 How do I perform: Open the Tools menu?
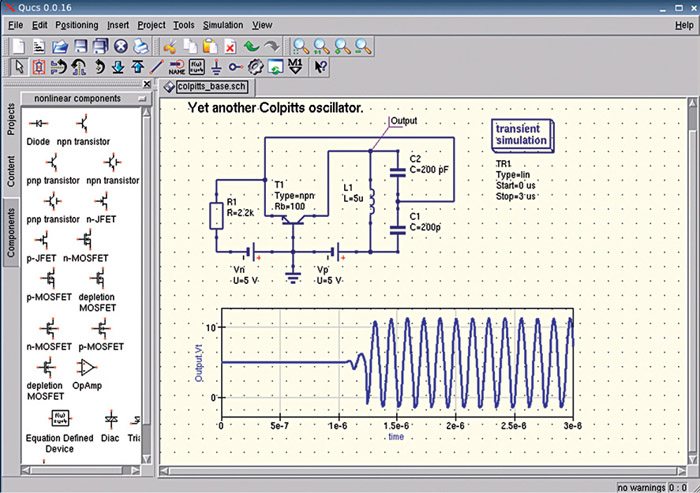[x=182, y=23]
